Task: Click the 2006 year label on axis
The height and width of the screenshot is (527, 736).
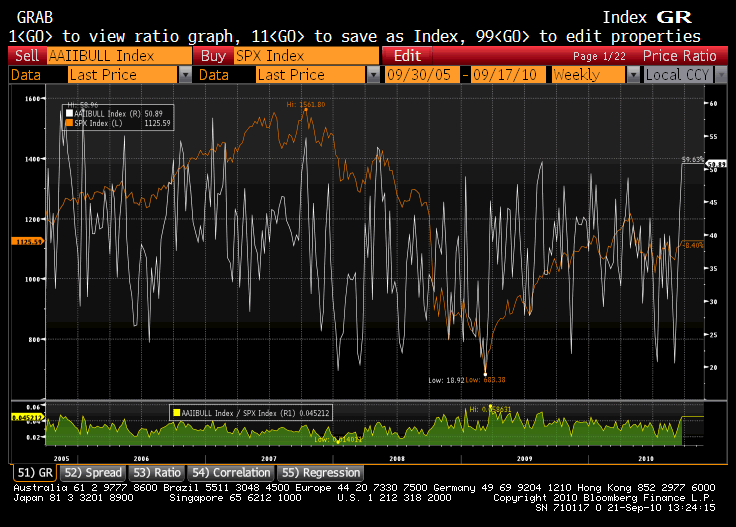Action: 141,458
